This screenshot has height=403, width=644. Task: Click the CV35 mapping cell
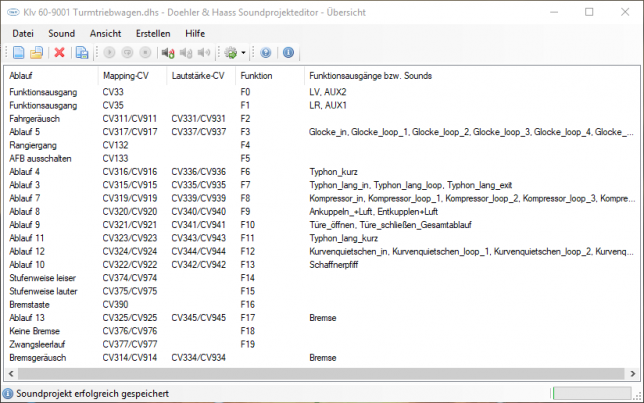pyautogui.click(x=113, y=106)
